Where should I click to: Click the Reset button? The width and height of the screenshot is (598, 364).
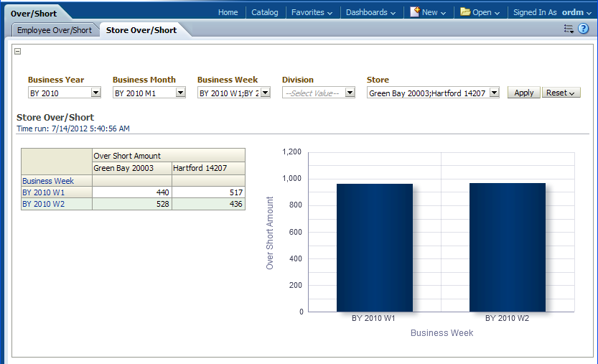point(561,93)
